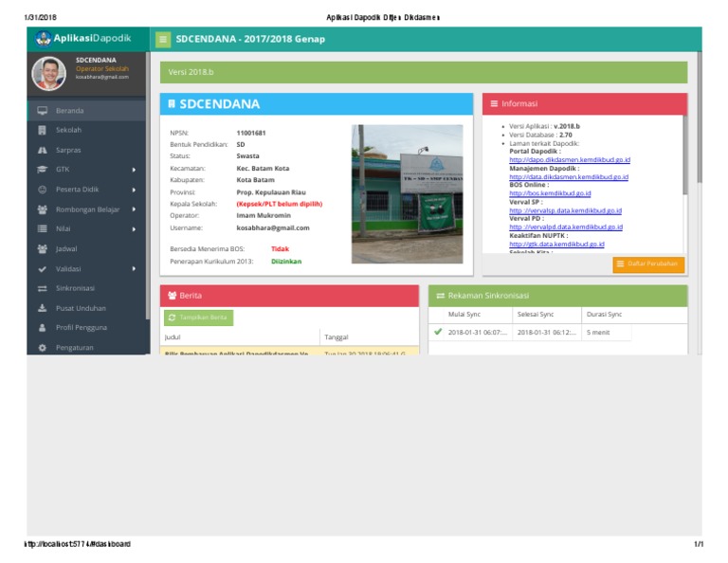This screenshot has width=728, height=563.
Task: Click the green check of sync record
Action: tap(438, 332)
